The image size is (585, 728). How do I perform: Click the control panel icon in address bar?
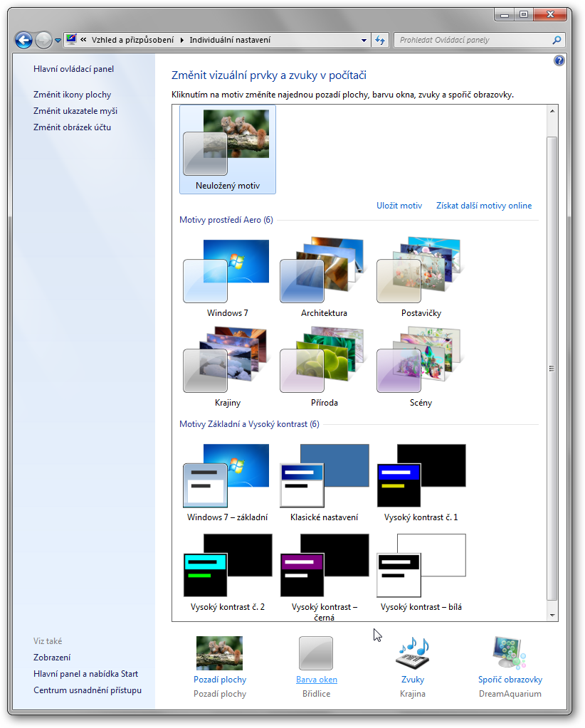(71, 39)
